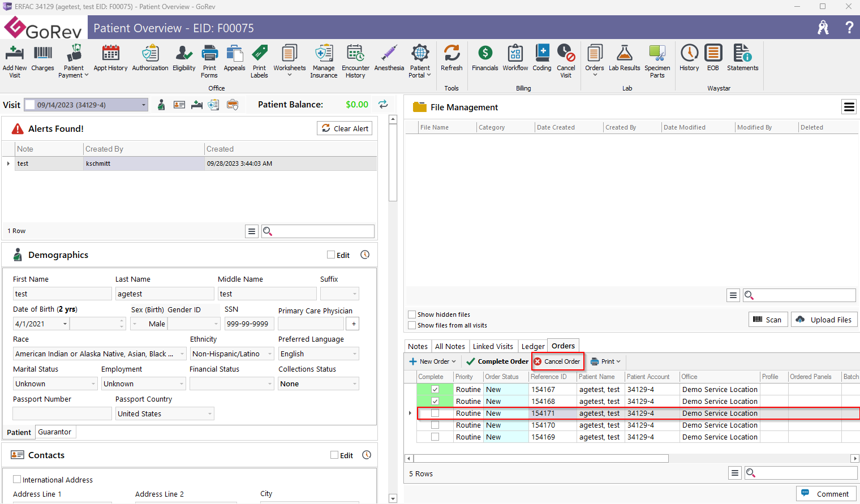Open Statements tool

742,58
